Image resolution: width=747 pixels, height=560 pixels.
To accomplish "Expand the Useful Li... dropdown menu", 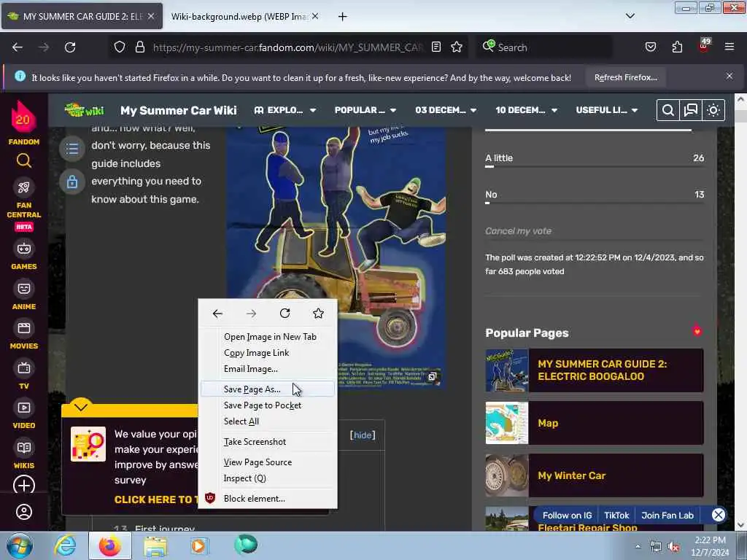I will [607, 110].
